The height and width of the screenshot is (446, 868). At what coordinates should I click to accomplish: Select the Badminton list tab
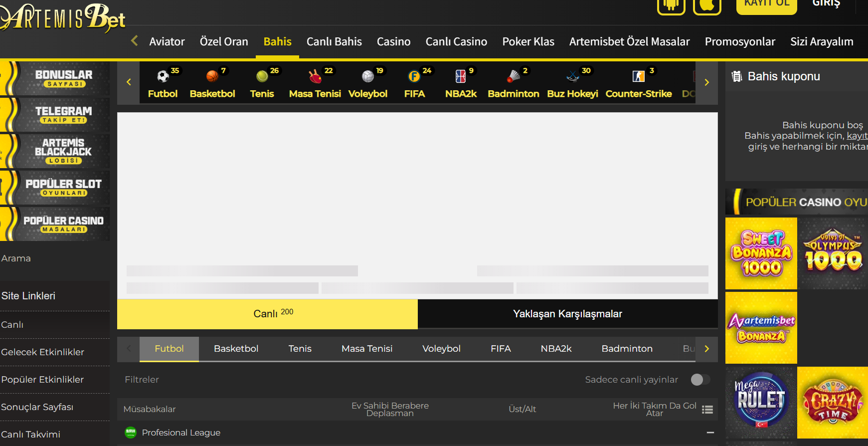(x=627, y=349)
